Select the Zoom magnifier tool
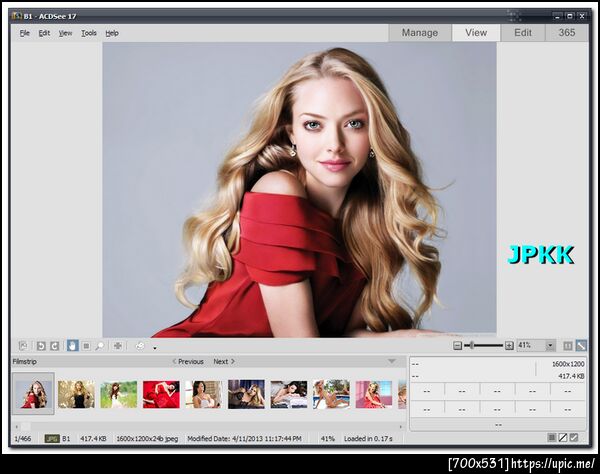Image resolution: width=600 pixels, height=474 pixels. click(99, 346)
